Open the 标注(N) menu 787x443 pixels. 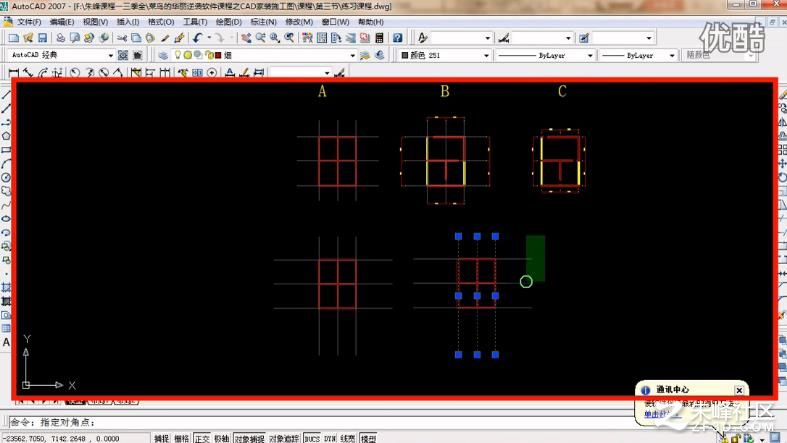(x=264, y=22)
